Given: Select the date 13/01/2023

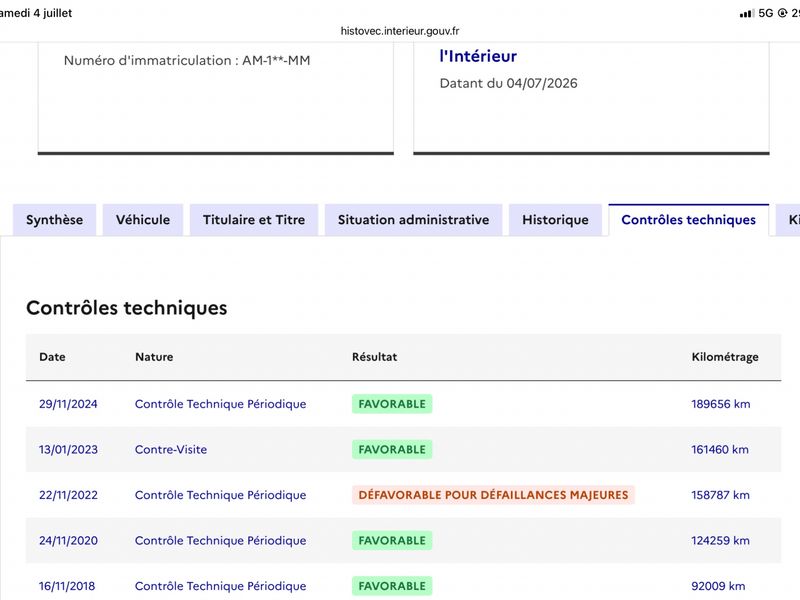Looking at the screenshot, I should point(68,449).
